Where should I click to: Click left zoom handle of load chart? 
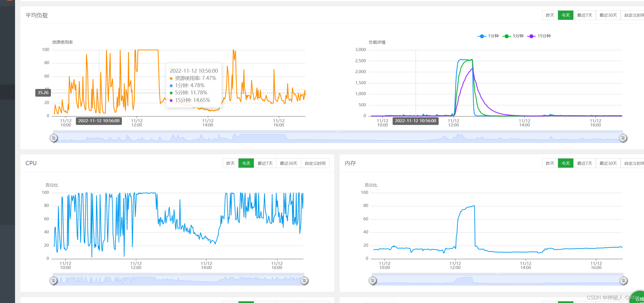53,138
